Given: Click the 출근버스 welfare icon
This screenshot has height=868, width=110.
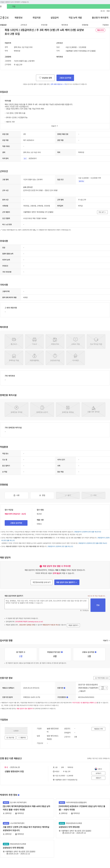Looking at the screenshot, I should point(14,341).
